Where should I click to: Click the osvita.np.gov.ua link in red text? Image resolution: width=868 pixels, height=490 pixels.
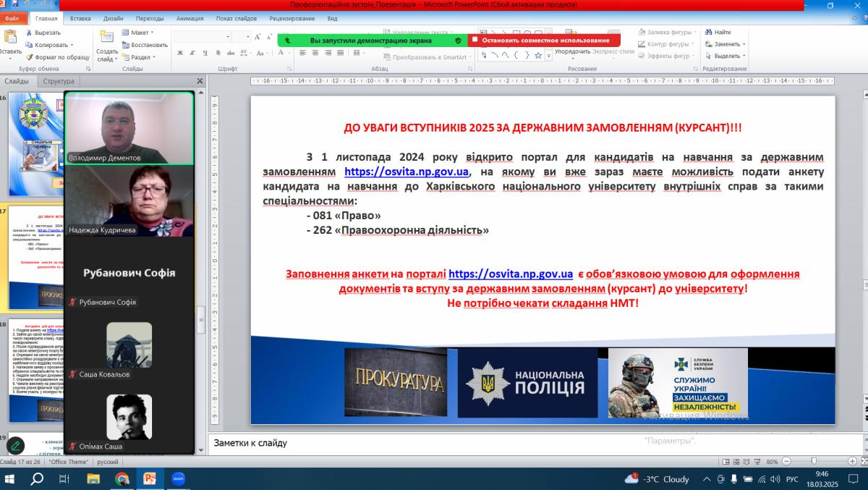point(511,274)
